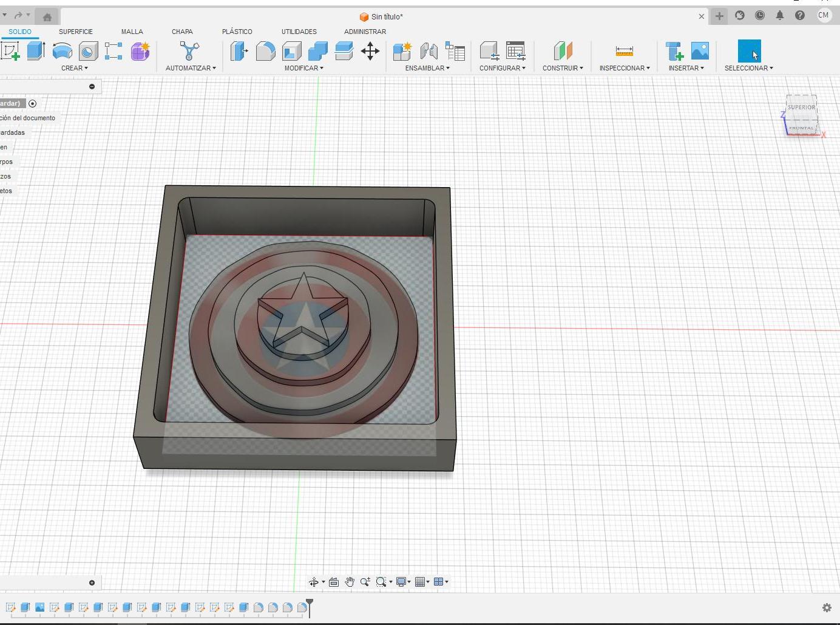This screenshot has height=625, width=840.
Task: Click the AUTOMATIZAR branching-nodes icon
Action: (x=189, y=51)
